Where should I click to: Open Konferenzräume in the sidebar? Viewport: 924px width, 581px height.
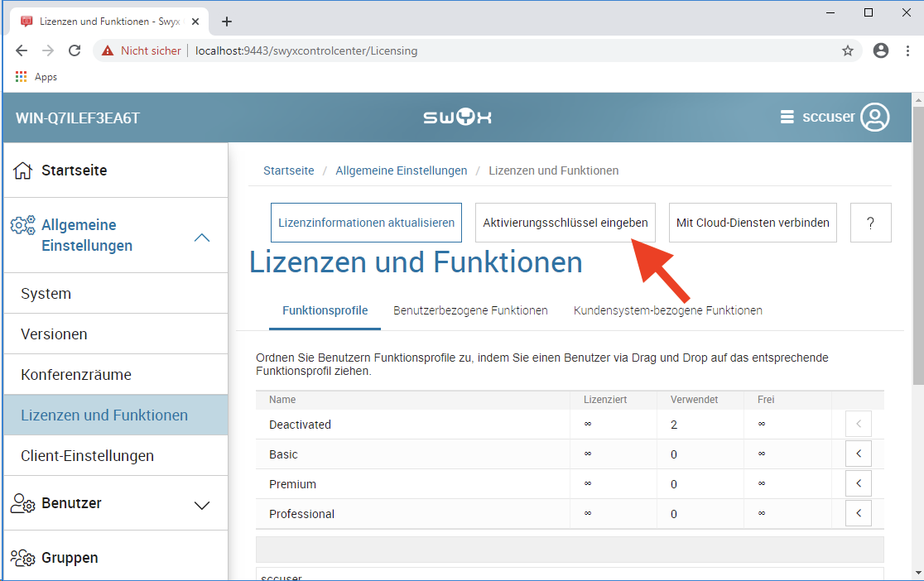click(x=76, y=375)
